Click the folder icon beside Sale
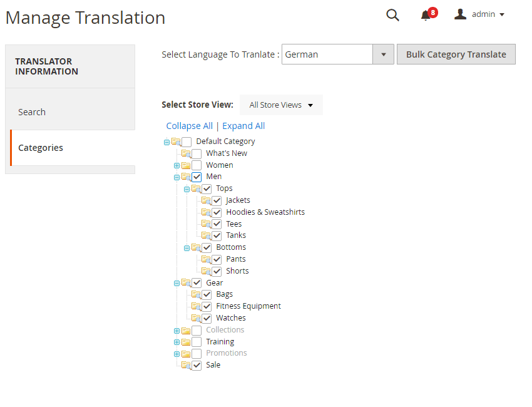This screenshot has width=532, height=407. (x=186, y=365)
